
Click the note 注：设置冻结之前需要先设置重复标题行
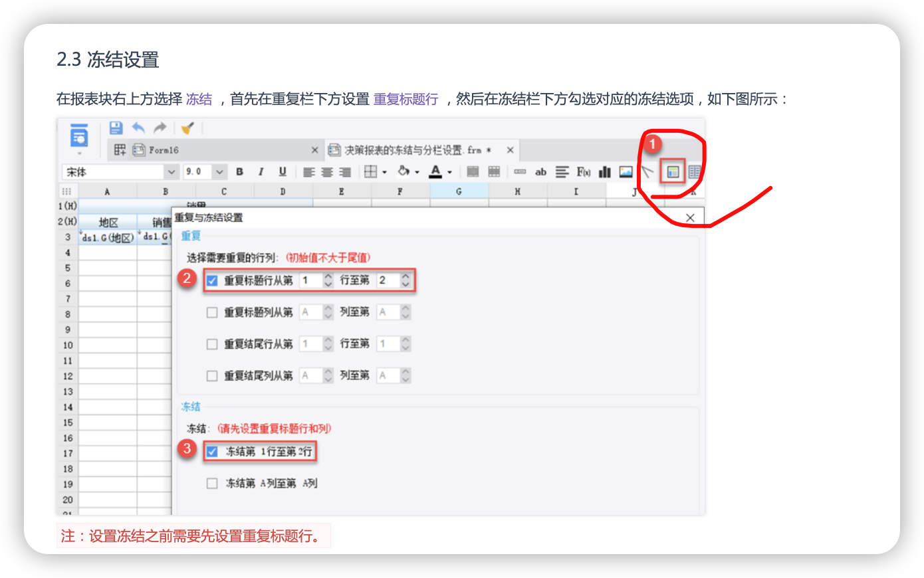(193, 536)
